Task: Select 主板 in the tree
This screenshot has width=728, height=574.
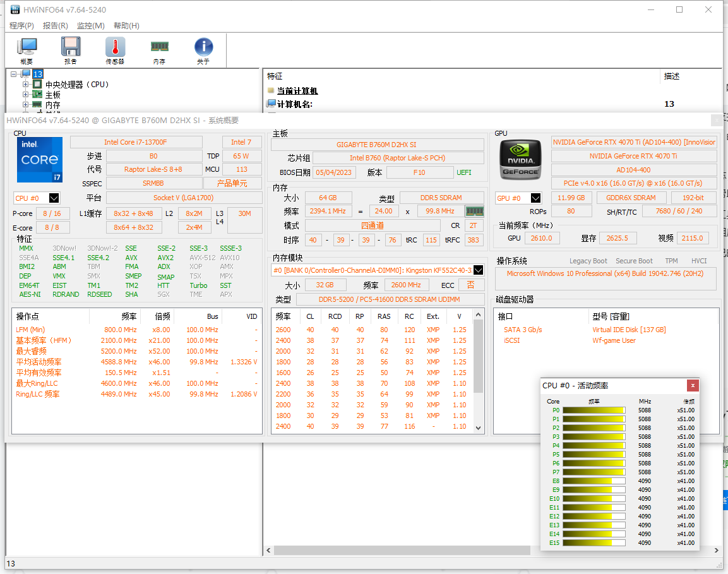Action: point(53,95)
